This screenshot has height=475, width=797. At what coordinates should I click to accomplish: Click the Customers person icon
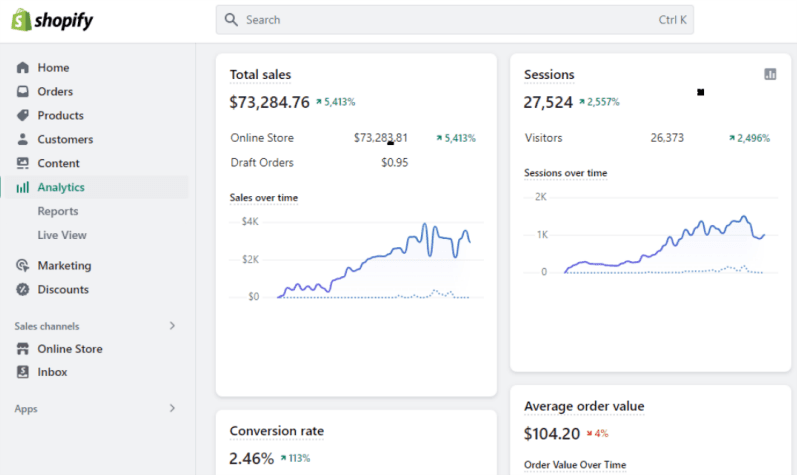pyautogui.click(x=23, y=140)
